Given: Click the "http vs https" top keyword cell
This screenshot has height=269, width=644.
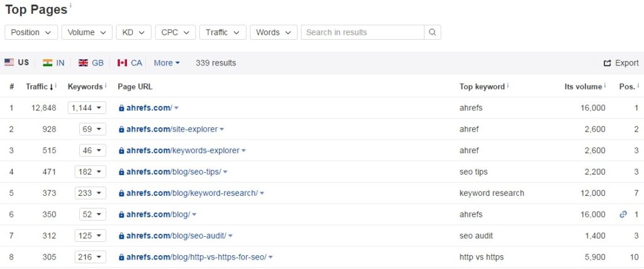Looking at the screenshot, I should (x=481, y=257).
